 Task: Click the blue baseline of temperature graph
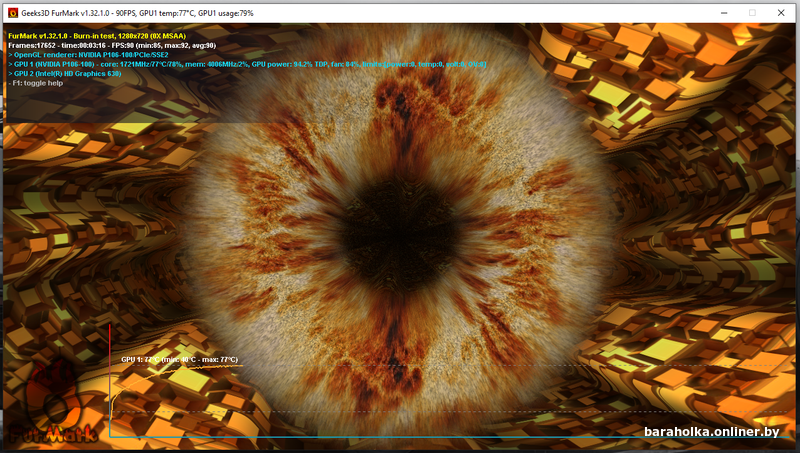[400, 437]
